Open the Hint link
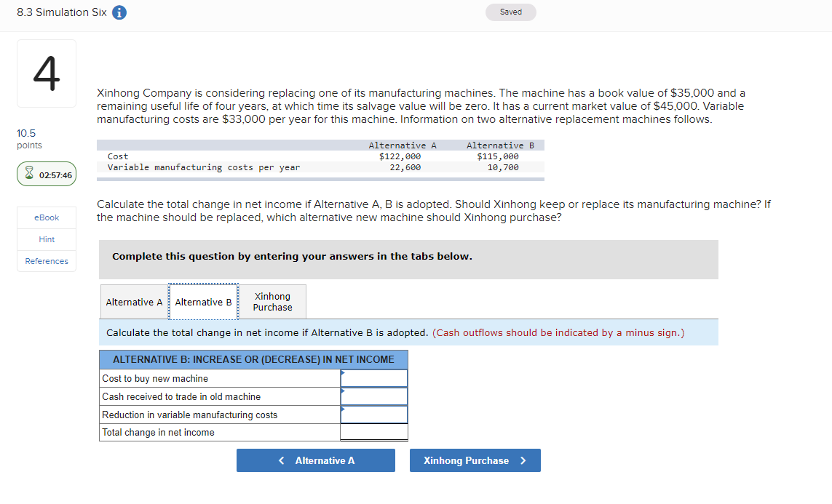 (46, 239)
